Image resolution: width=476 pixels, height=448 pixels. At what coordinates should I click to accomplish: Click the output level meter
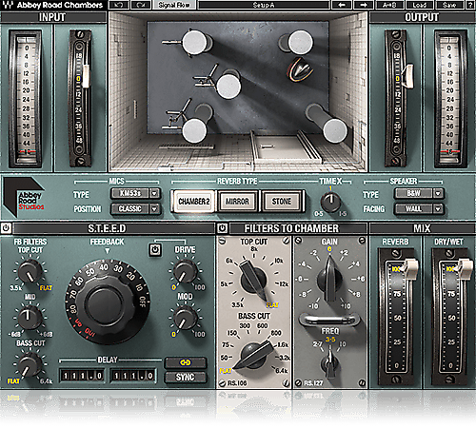click(449, 99)
